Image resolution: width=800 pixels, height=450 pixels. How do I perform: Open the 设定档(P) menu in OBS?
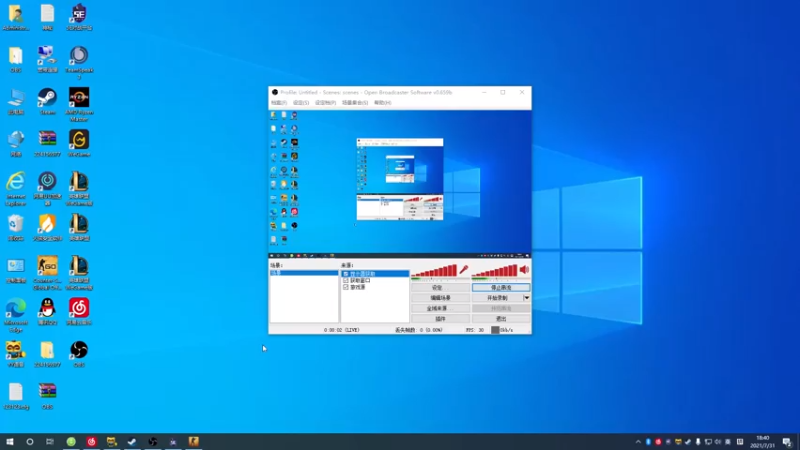[326, 103]
